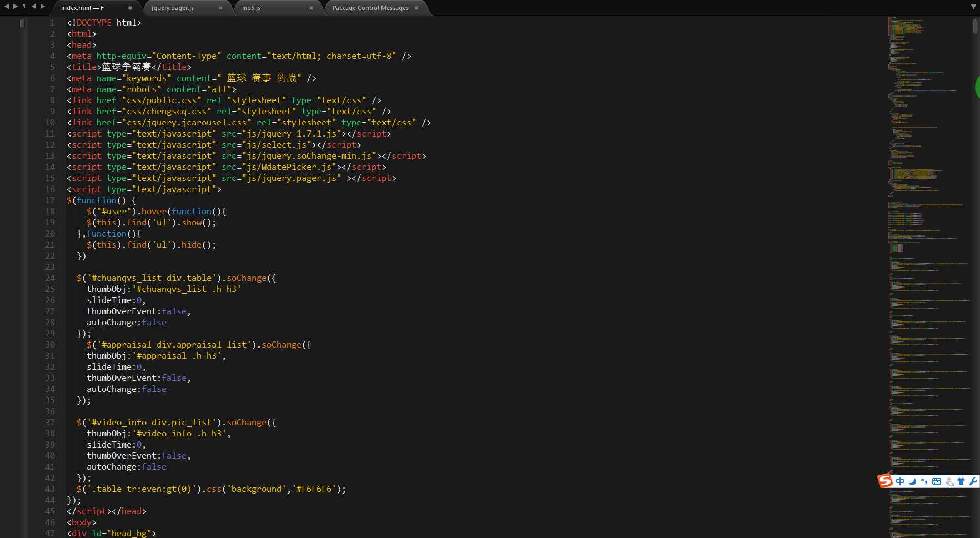The image size is (980, 538).
Task: Click "js/jquery.pager.js" on line 15
Action: [292, 178]
